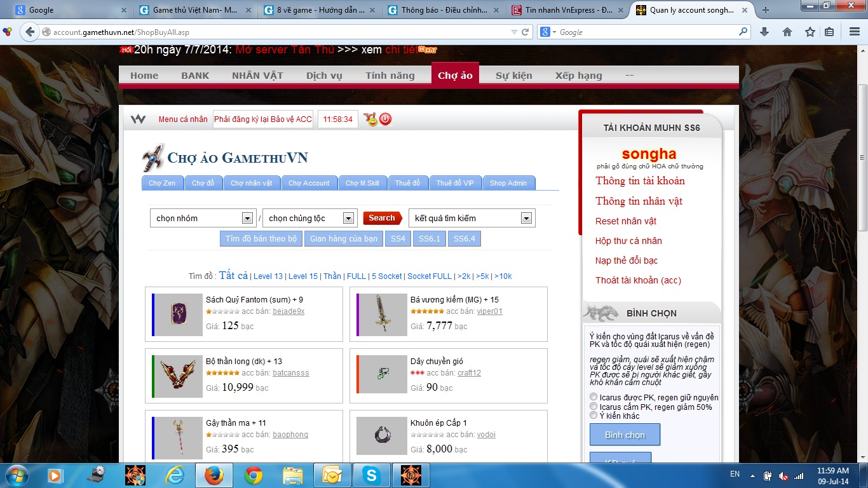
Task: Open Bá vương kiếm sword thumbnail
Action: [383, 314]
